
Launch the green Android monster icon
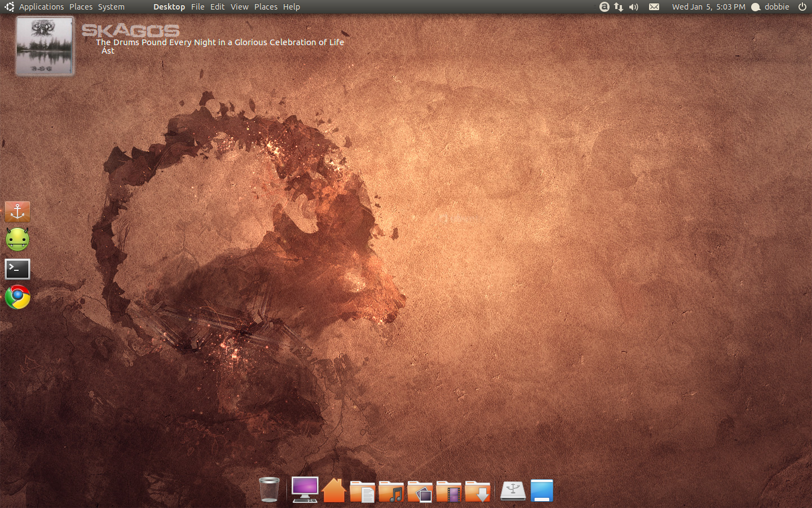tap(17, 240)
